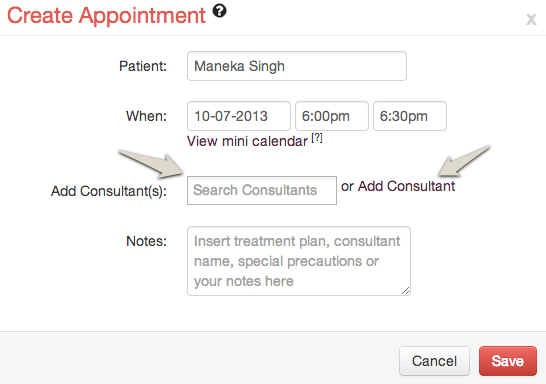Click inside the Notes text area

point(299,261)
